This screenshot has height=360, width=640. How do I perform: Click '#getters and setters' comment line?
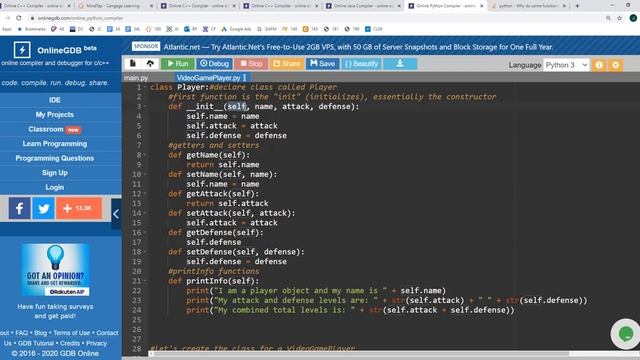coord(213,145)
